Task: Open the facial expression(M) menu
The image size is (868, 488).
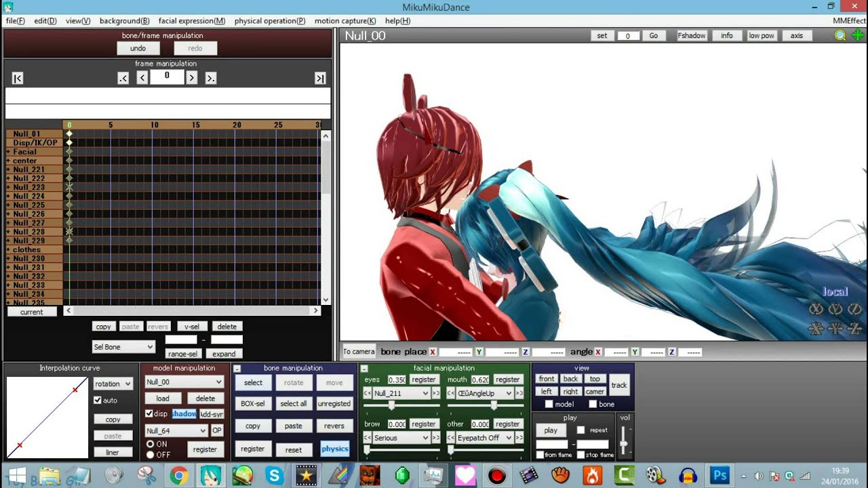Action: point(192,21)
